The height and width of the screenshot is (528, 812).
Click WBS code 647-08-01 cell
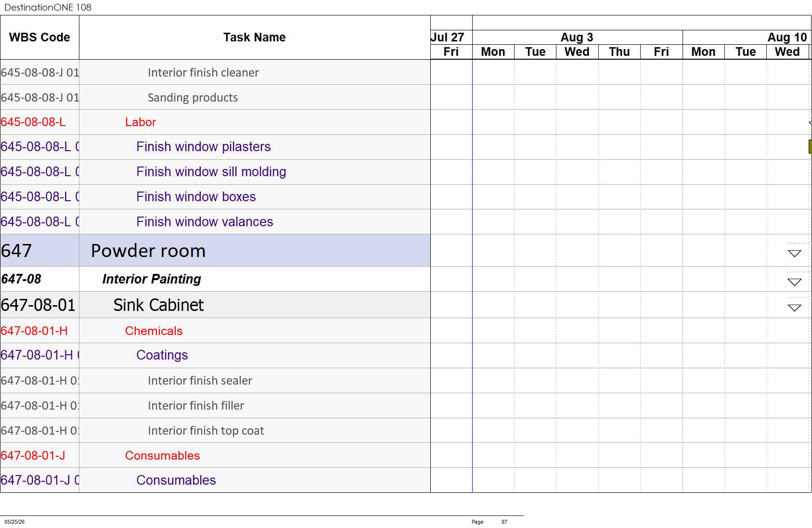click(x=39, y=305)
